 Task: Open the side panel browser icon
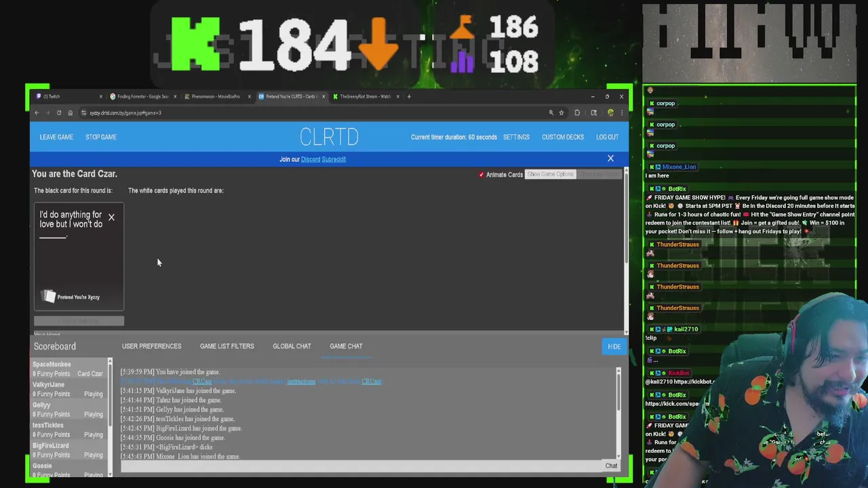tap(593, 113)
